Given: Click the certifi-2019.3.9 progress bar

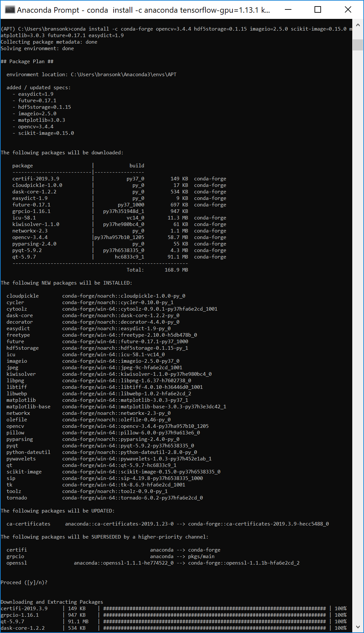Looking at the screenshot, I should coord(215,609).
